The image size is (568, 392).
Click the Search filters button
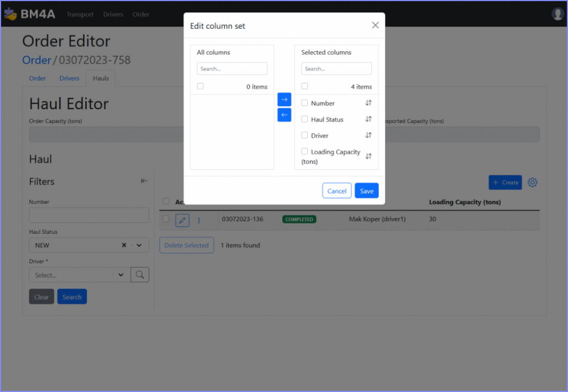[72, 297]
